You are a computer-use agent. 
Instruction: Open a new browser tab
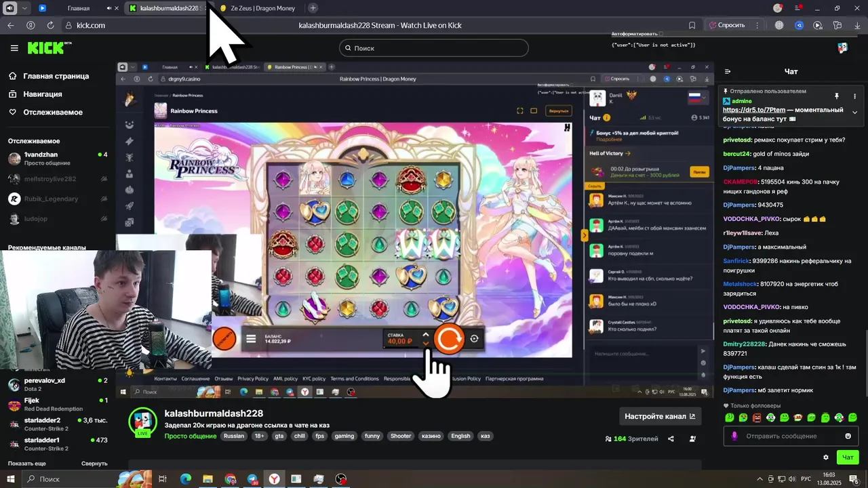(x=313, y=8)
